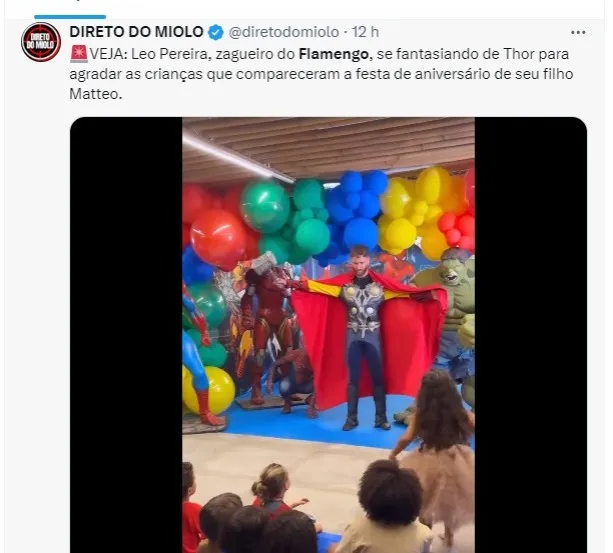
Task: Click the large red balloon in the video
Action: pyautogui.click(x=219, y=238)
